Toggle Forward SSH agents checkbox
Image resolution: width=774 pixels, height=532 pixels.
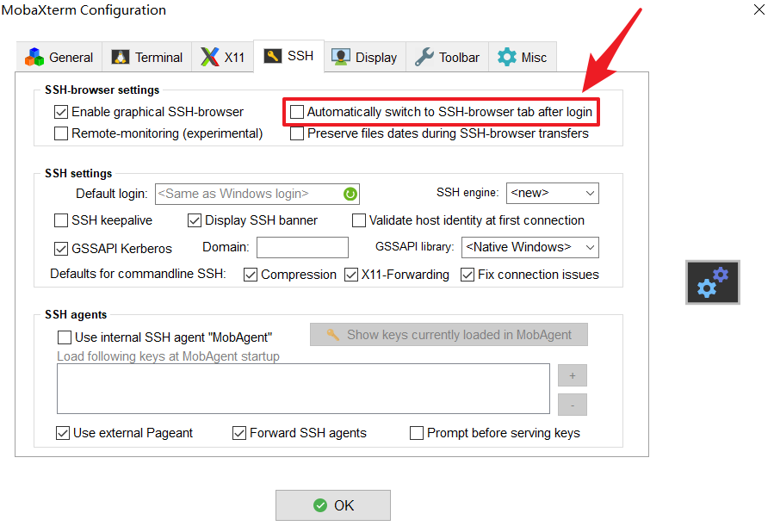[239, 433]
